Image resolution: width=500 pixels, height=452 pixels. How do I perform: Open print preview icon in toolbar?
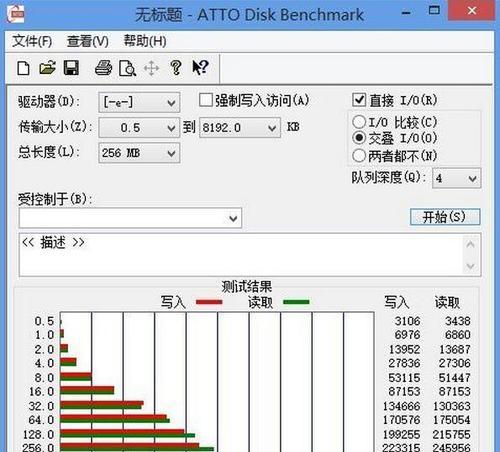(x=127, y=68)
